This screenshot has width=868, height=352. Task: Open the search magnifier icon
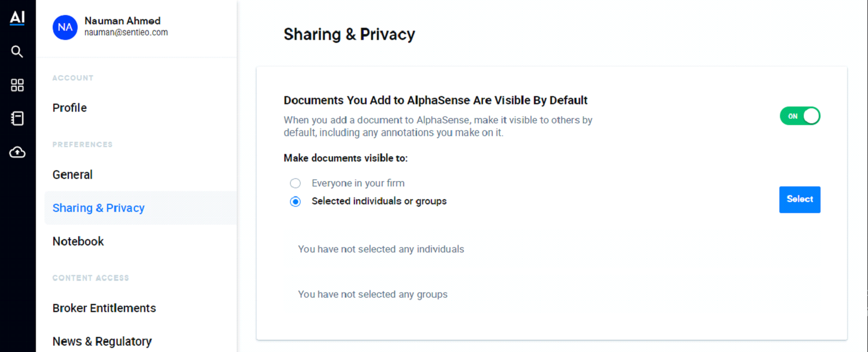17,52
